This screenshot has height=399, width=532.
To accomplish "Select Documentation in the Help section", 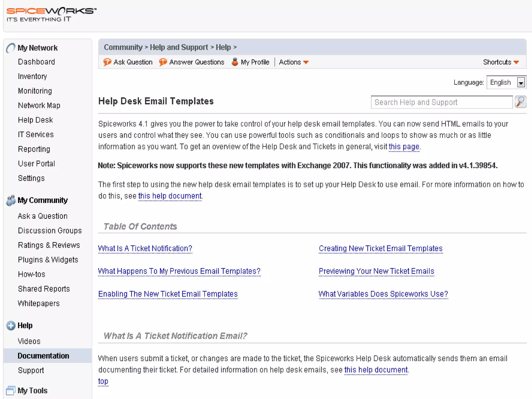I will (x=43, y=356).
